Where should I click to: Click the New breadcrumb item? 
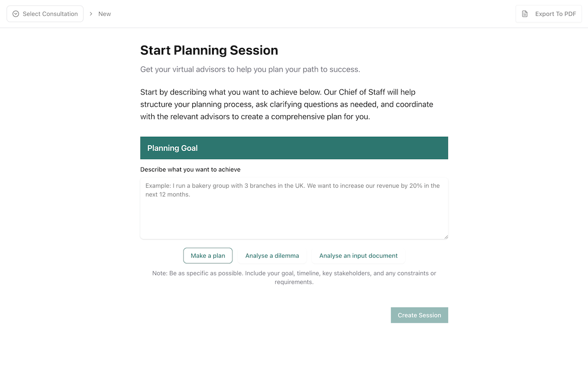coord(105,14)
